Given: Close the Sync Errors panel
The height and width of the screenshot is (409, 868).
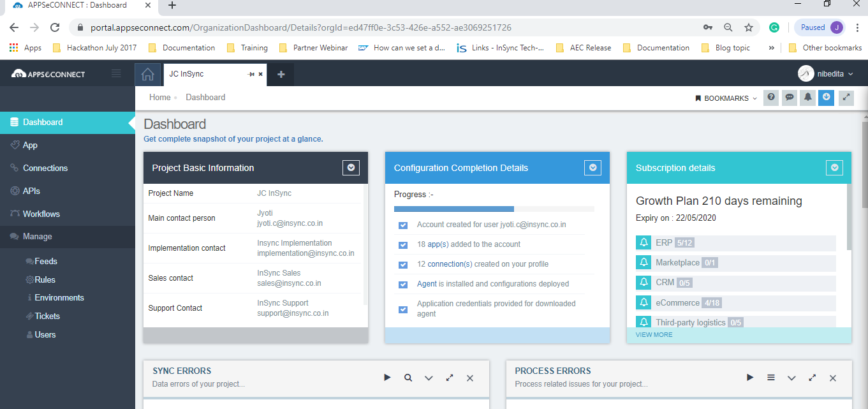Looking at the screenshot, I should click(470, 378).
